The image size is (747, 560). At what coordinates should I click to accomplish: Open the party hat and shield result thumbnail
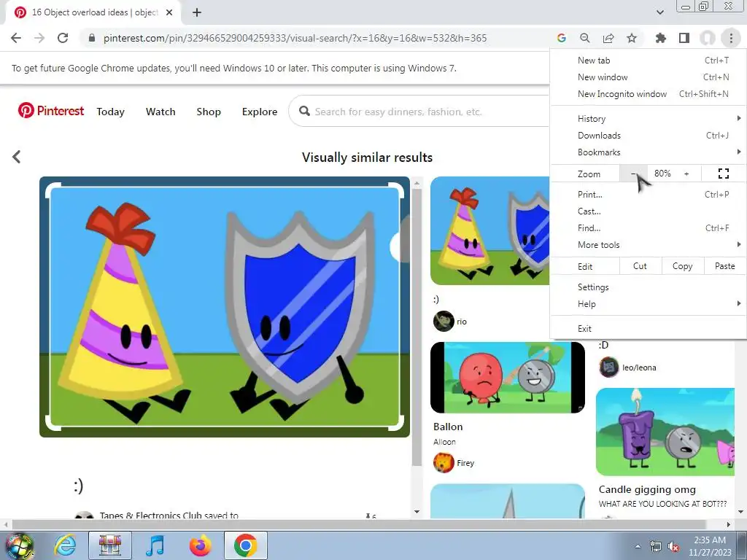click(x=489, y=231)
